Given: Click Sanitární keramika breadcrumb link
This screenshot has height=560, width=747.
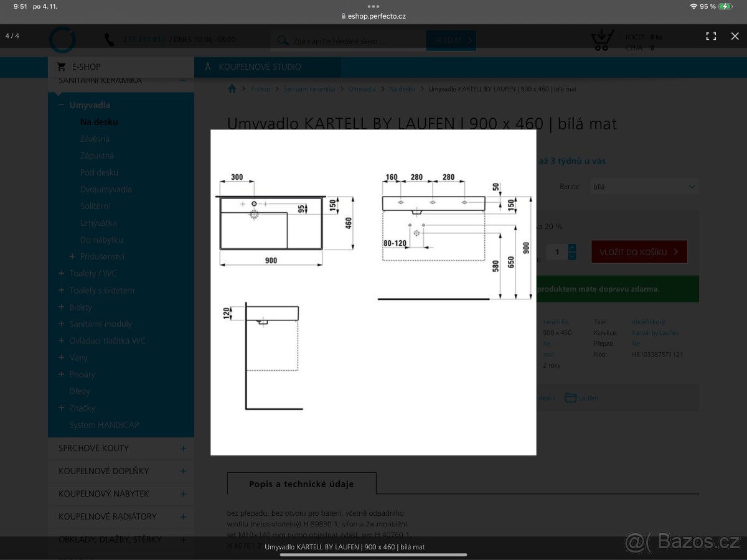Looking at the screenshot, I should click(309, 90).
